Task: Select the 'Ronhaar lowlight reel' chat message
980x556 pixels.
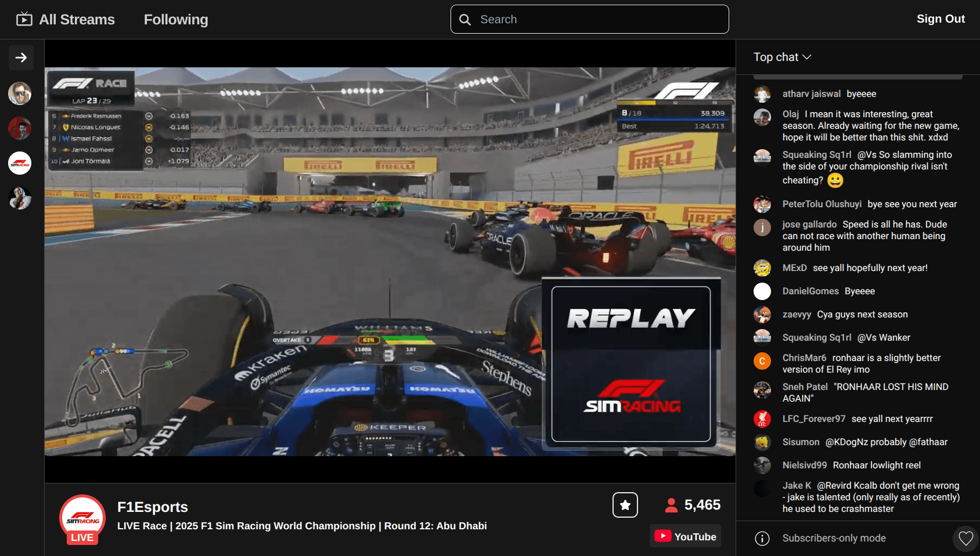Action: 877,465
